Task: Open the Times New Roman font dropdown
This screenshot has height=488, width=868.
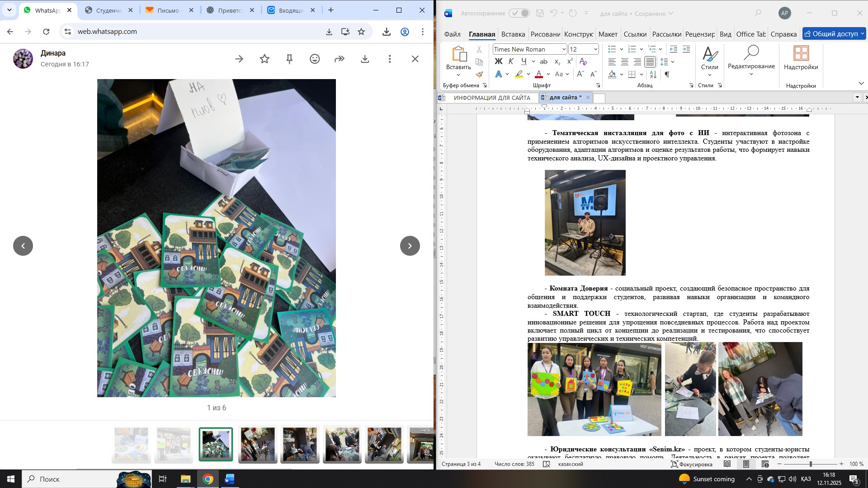Action: pyautogui.click(x=564, y=49)
